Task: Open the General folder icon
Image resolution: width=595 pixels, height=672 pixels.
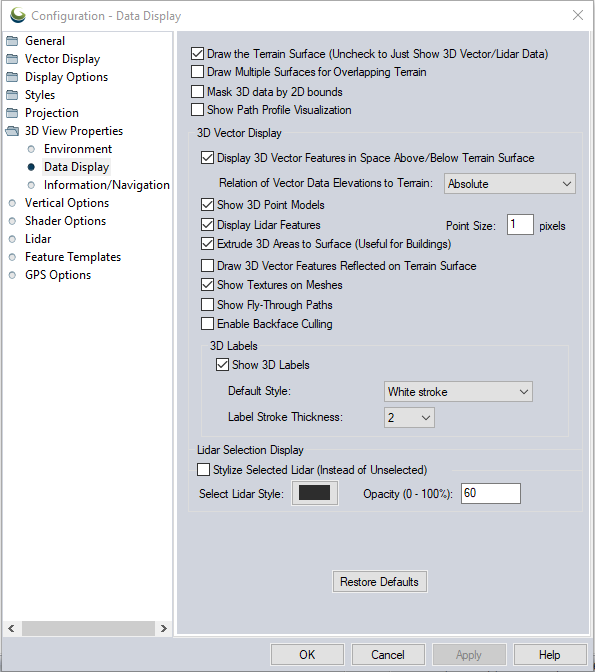Action: click(12, 41)
